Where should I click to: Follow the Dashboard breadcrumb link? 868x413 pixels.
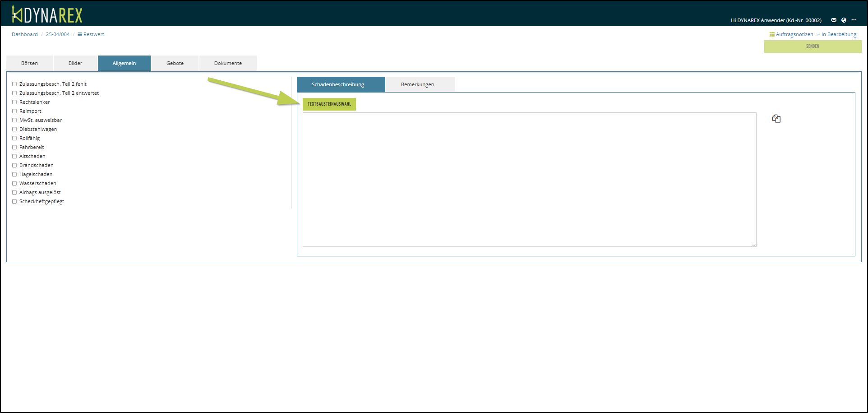coord(25,34)
